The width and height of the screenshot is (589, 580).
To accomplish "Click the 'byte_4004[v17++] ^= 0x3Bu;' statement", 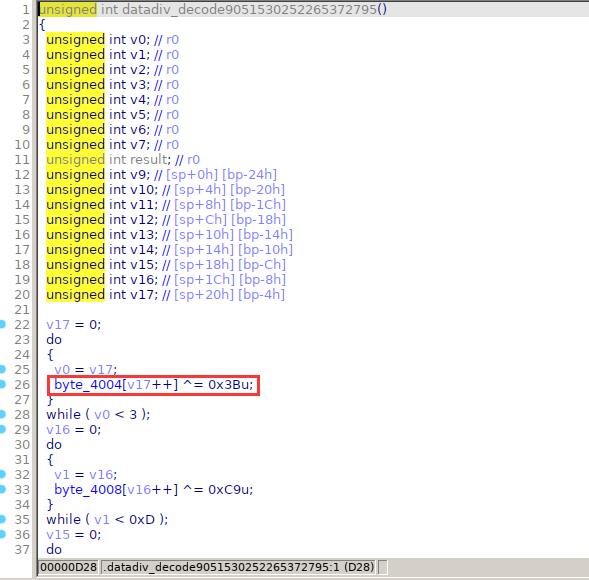I will pyautogui.click(x=154, y=385).
